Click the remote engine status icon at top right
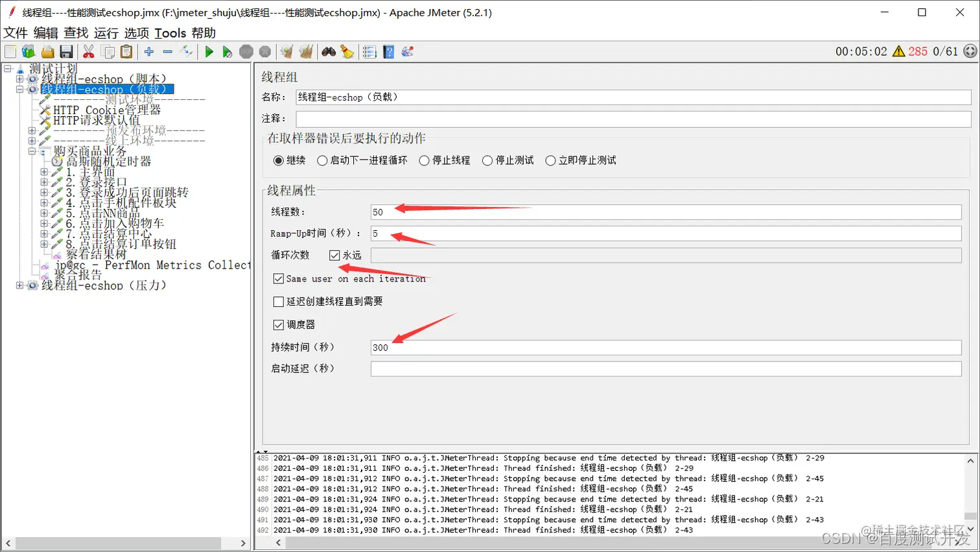 point(970,51)
